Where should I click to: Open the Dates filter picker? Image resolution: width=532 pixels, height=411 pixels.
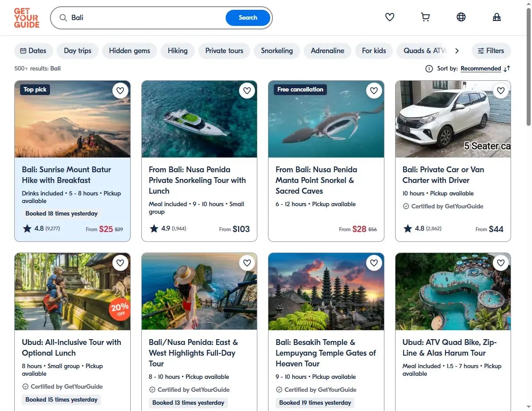click(x=33, y=51)
